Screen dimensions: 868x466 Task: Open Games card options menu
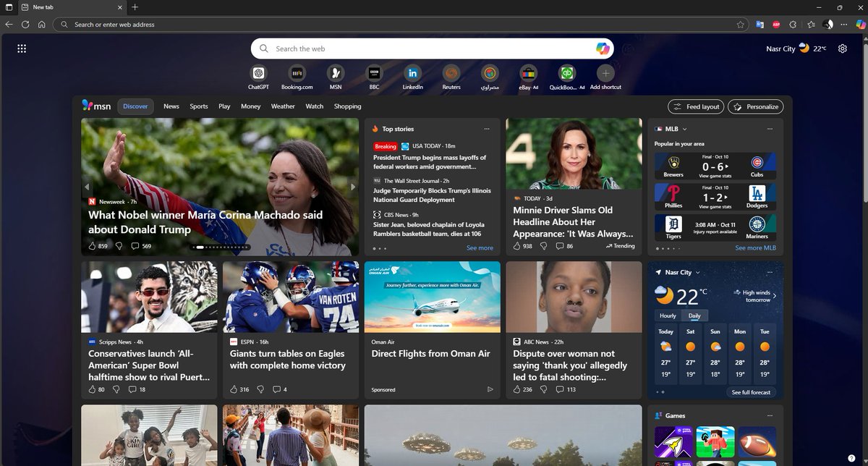(770, 415)
